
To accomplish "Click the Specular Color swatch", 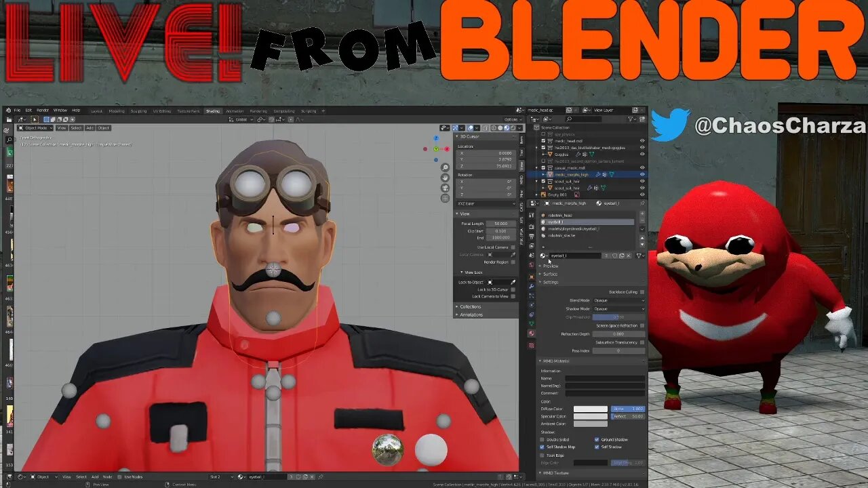I will point(591,416).
